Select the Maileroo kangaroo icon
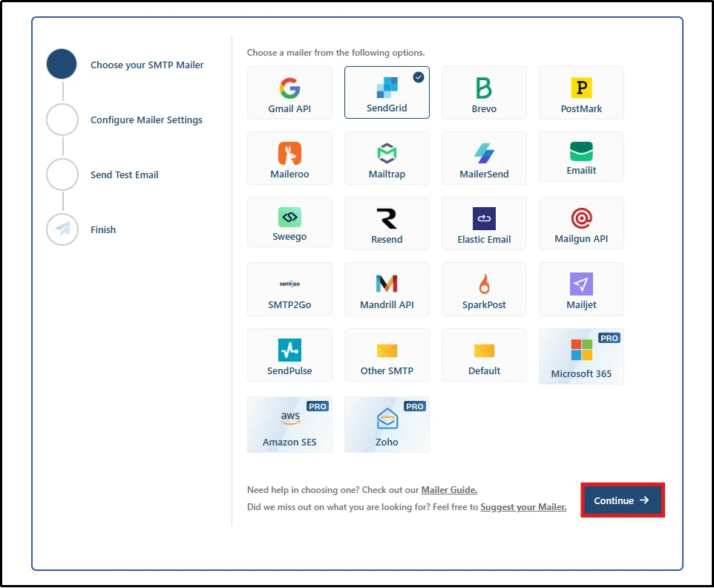 289,153
